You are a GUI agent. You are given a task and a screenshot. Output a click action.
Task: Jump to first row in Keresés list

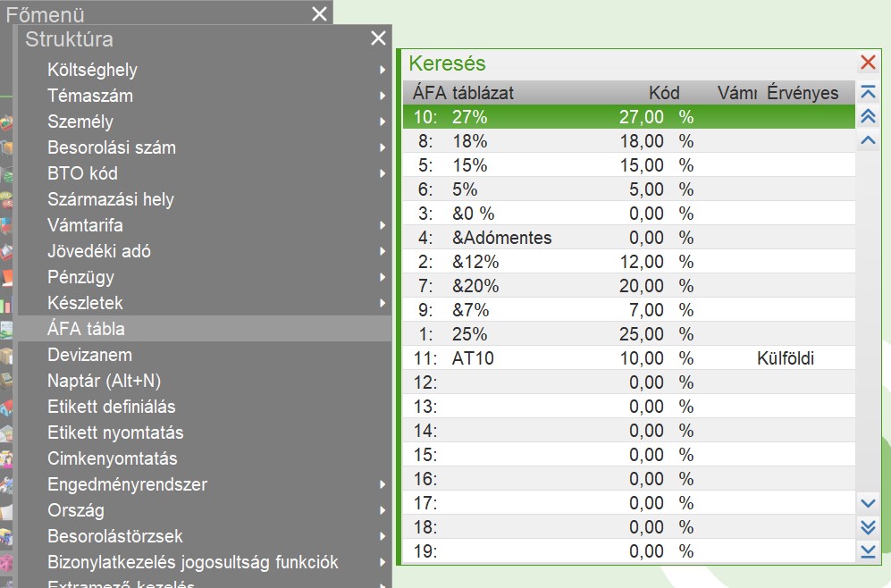click(x=868, y=92)
